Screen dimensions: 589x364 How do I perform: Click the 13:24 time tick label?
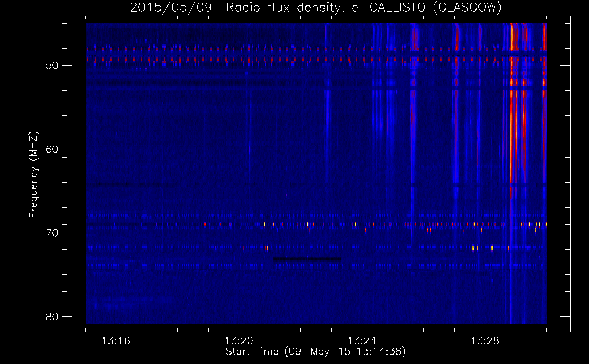[362, 341]
